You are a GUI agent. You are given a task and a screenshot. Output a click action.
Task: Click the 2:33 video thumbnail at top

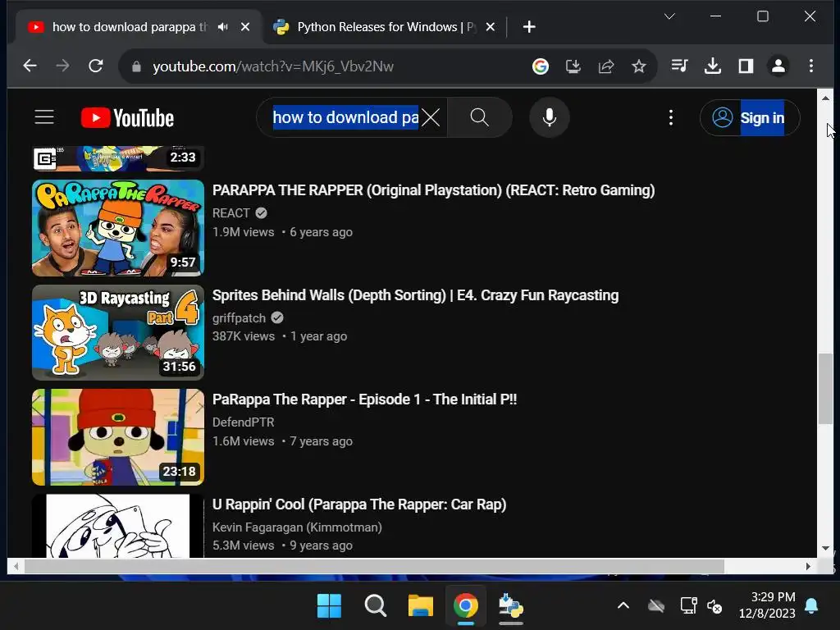118,158
